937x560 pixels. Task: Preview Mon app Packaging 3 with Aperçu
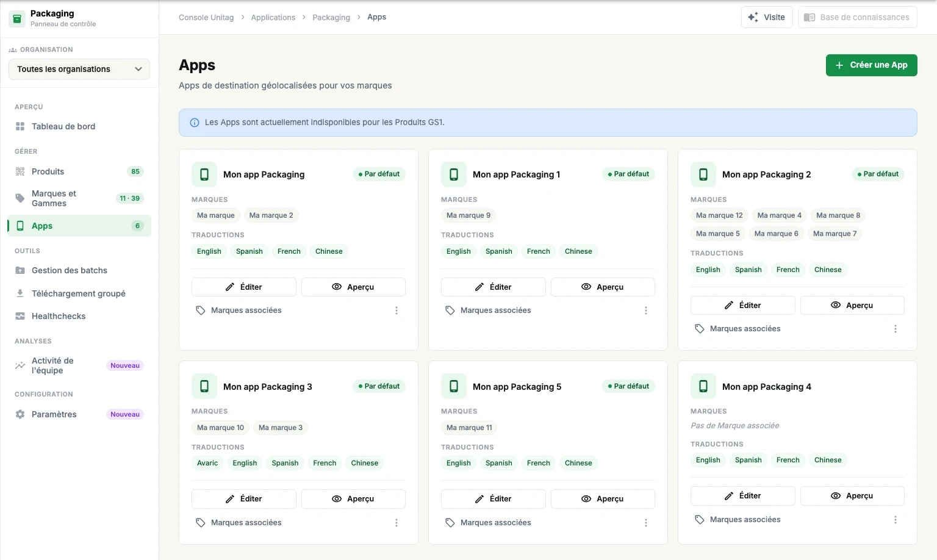(353, 498)
